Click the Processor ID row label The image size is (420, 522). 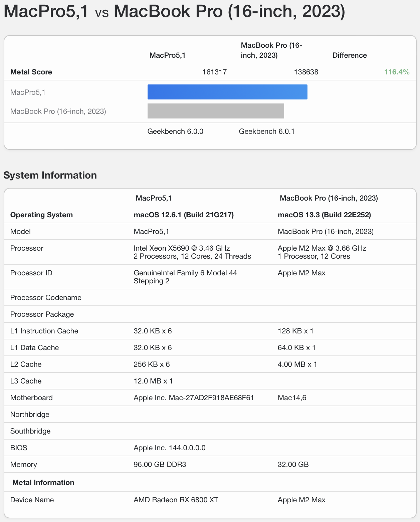click(31, 273)
